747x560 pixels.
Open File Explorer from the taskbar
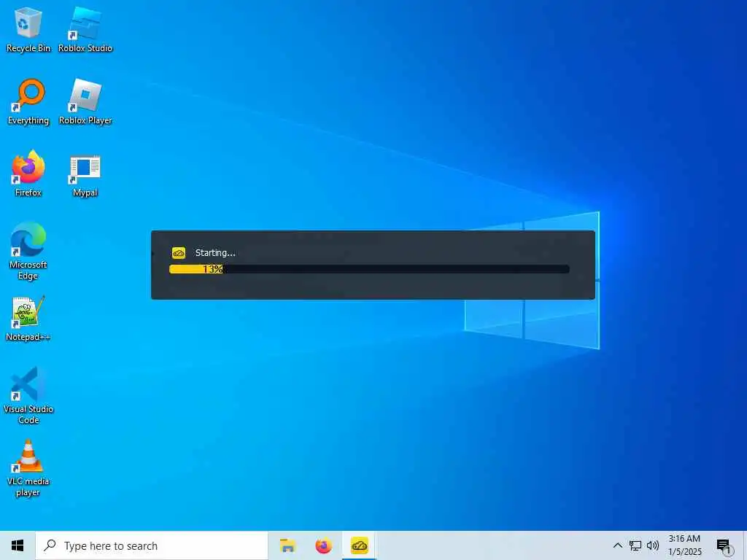287,545
